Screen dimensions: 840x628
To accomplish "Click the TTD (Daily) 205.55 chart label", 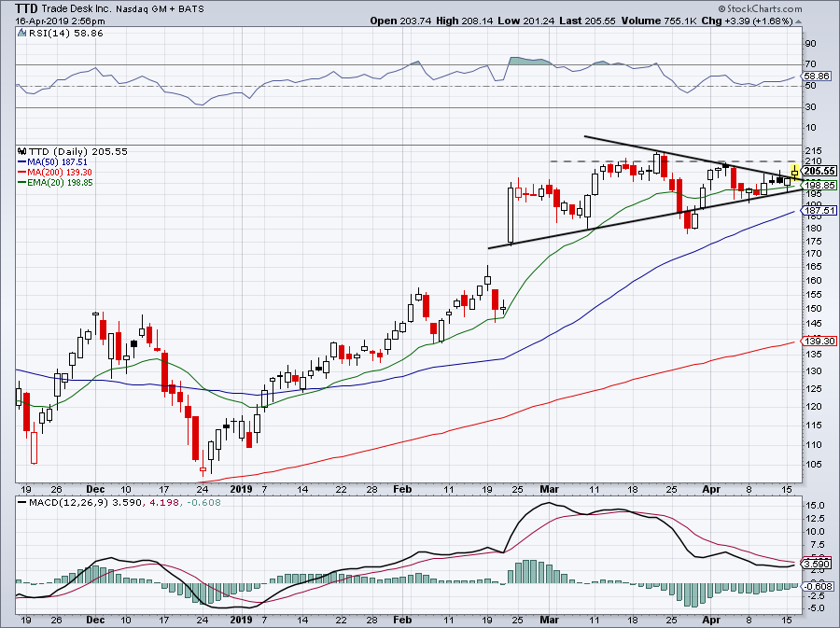I will [78, 151].
